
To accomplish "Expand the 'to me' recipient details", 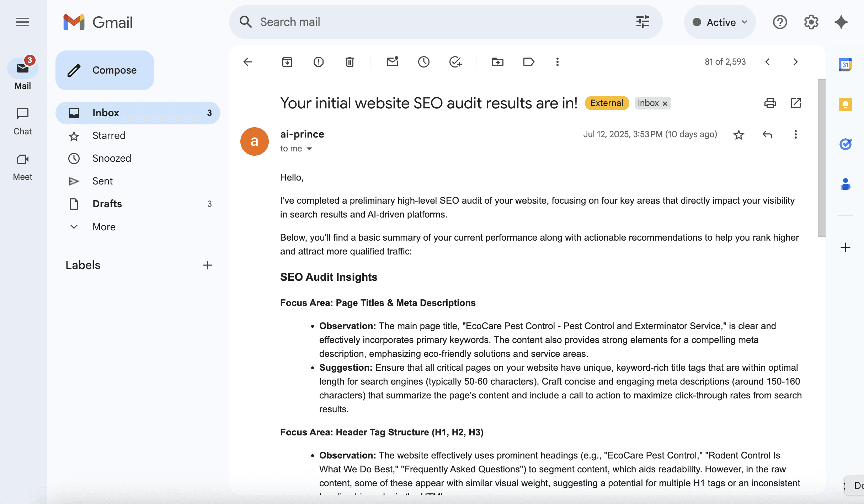I will pyautogui.click(x=309, y=149).
